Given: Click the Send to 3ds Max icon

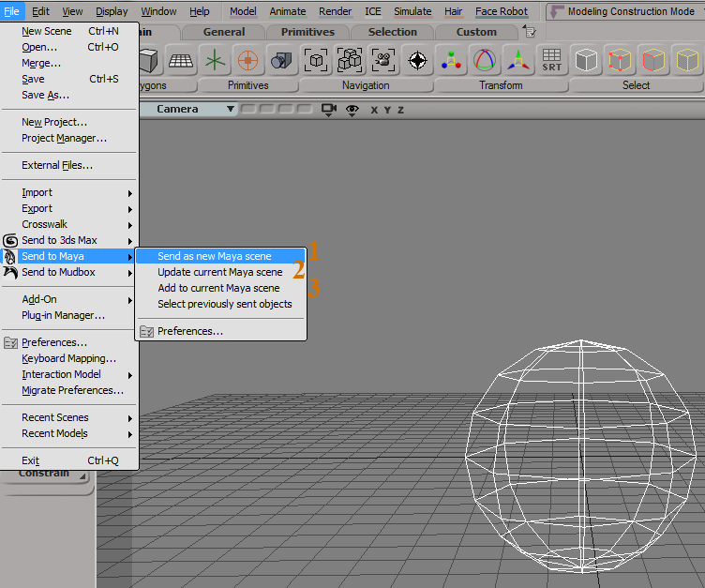Looking at the screenshot, I should 10,240.
